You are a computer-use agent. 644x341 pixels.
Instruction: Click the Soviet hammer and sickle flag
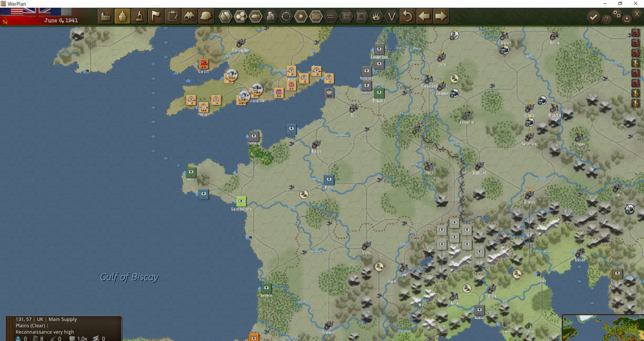(x=6, y=21)
